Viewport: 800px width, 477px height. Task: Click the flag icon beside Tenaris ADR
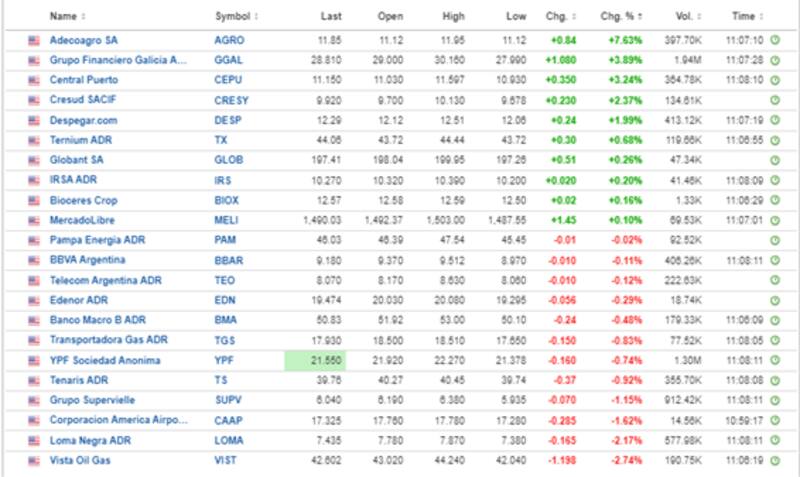click(34, 380)
